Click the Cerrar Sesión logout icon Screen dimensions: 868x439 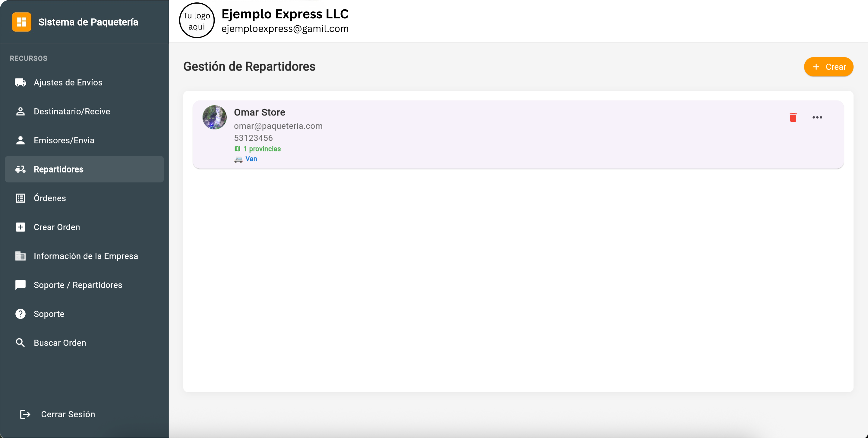(x=25, y=414)
